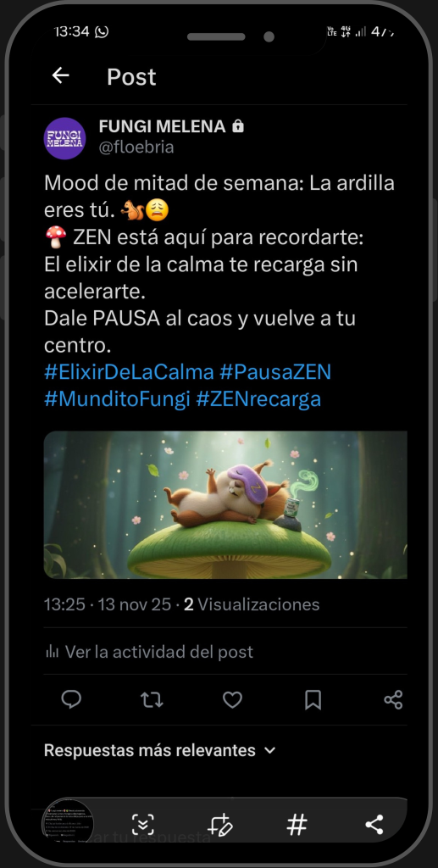Open the scroll capture icon in screenshot toolbar
This screenshot has height=868, width=438.
click(143, 825)
